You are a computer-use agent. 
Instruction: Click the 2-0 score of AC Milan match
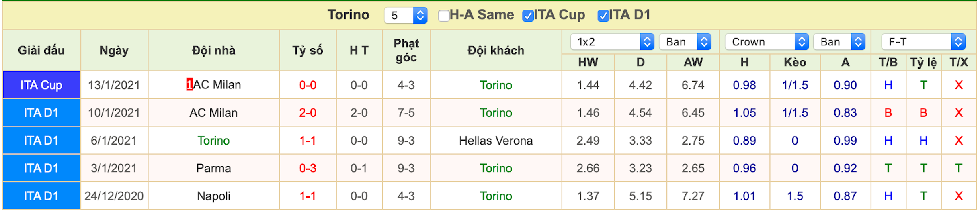click(x=308, y=113)
